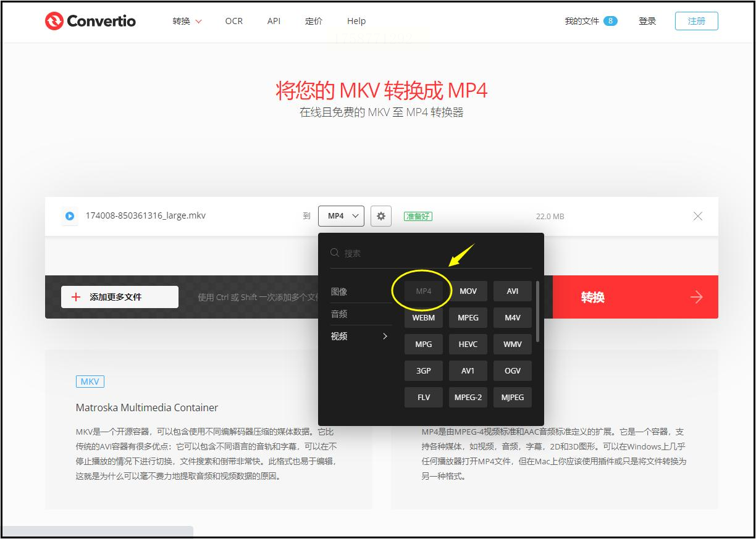The width and height of the screenshot is (756, 539).
Task: Select the 音频 audio category
Action: (x=339, y=314)
